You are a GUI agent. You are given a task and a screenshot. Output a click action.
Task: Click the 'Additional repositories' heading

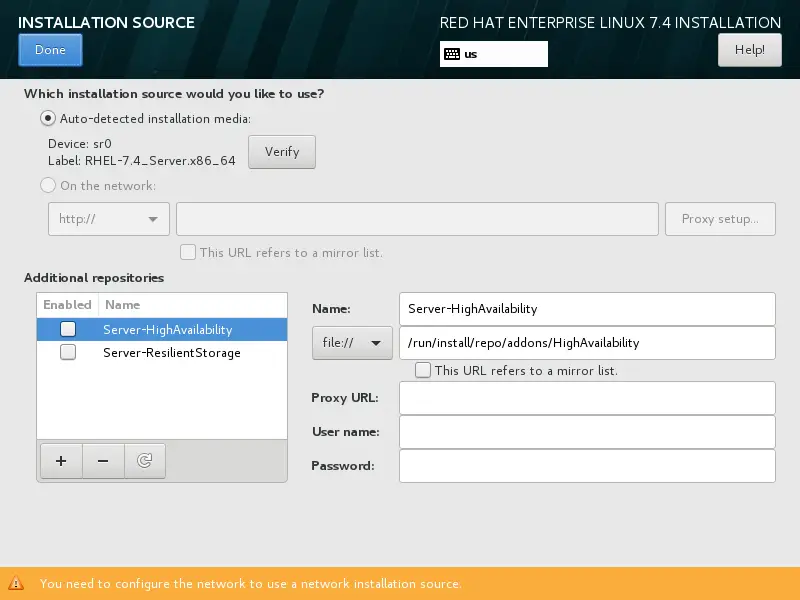[x=94, y=278]
